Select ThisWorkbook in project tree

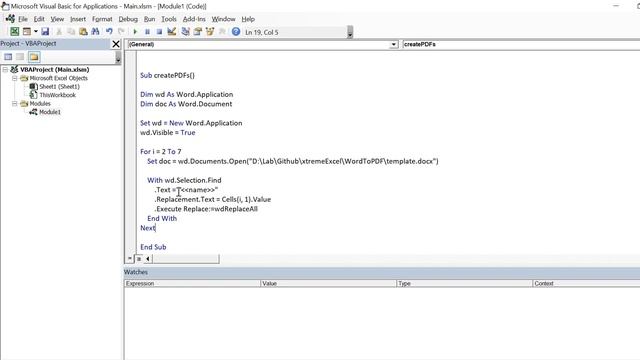pyautogui.click(x=57, y=95)
